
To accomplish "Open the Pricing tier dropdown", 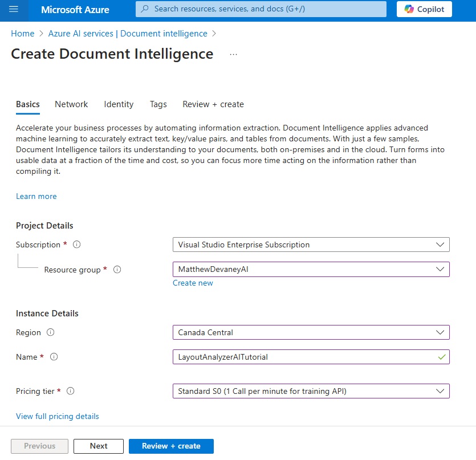I will (311, 391).
